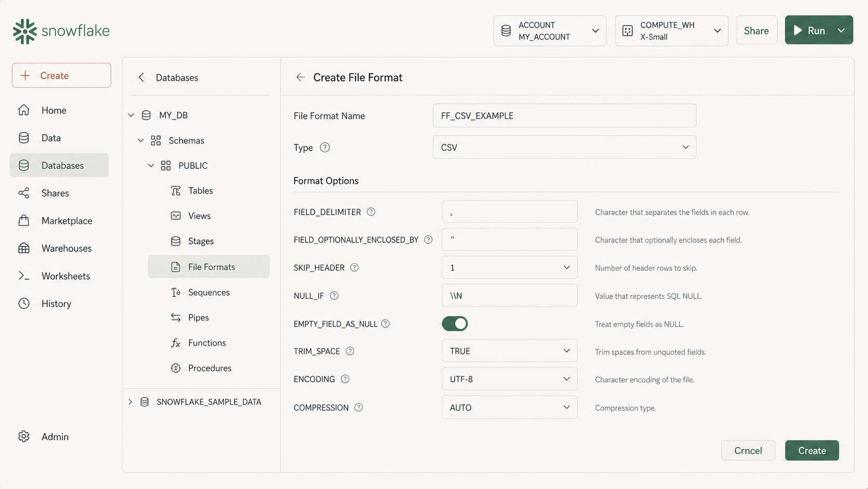
Task: Collapse the PUBLIC schema chevron
Action: pos(151,165)
